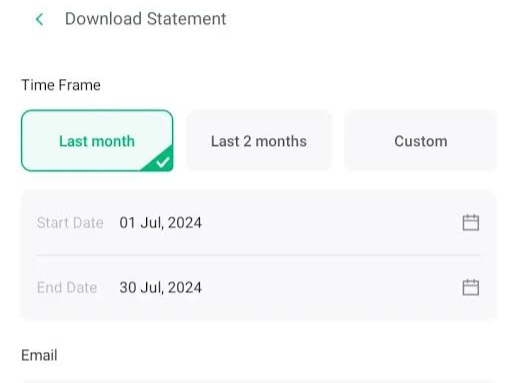Click the Start Date field label
The width and height of the screenshot is (518, 383).
[x=70, y=223]
